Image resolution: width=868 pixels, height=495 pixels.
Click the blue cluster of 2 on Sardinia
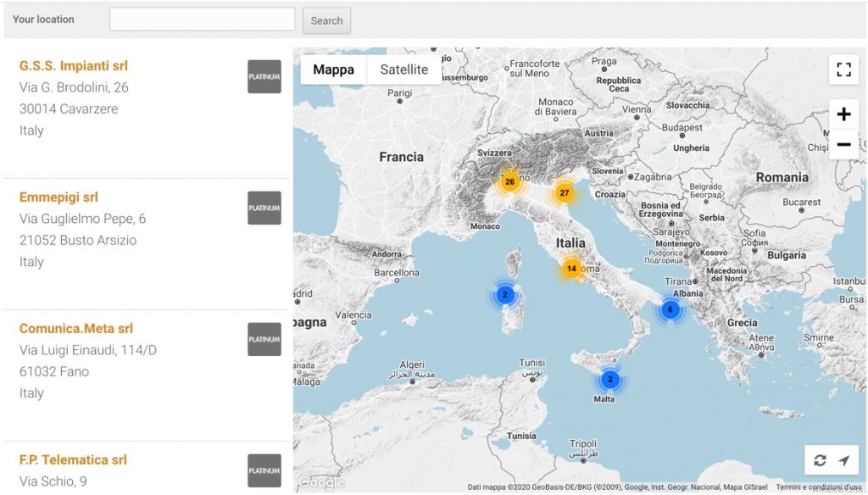pos(504,295)
